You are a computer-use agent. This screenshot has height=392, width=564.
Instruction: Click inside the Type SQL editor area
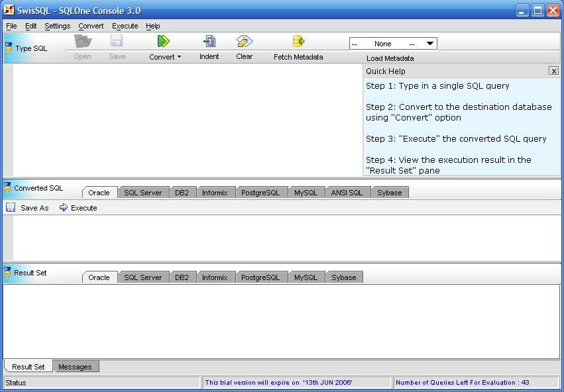[x=188, y=120]
